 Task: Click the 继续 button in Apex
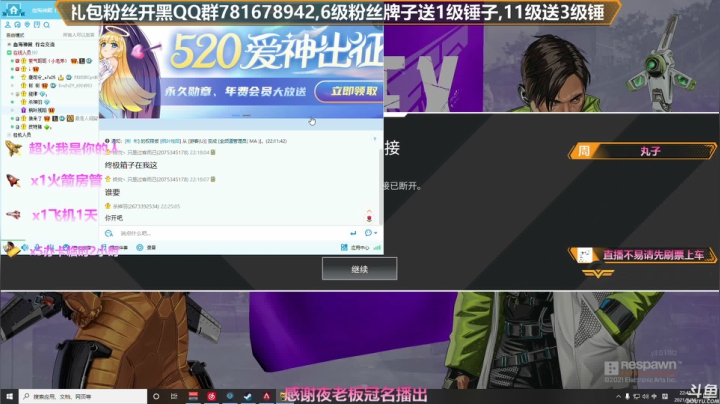click(360, 269)
